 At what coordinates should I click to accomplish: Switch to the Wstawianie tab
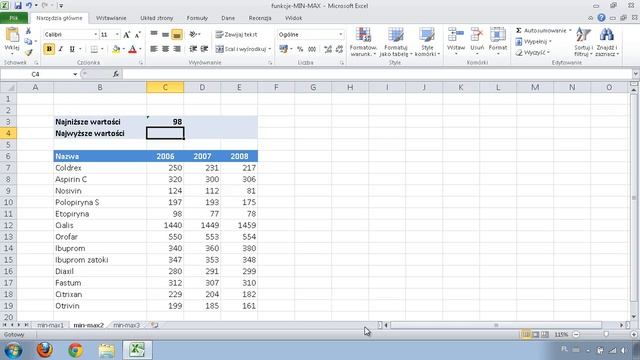[111, 18]
